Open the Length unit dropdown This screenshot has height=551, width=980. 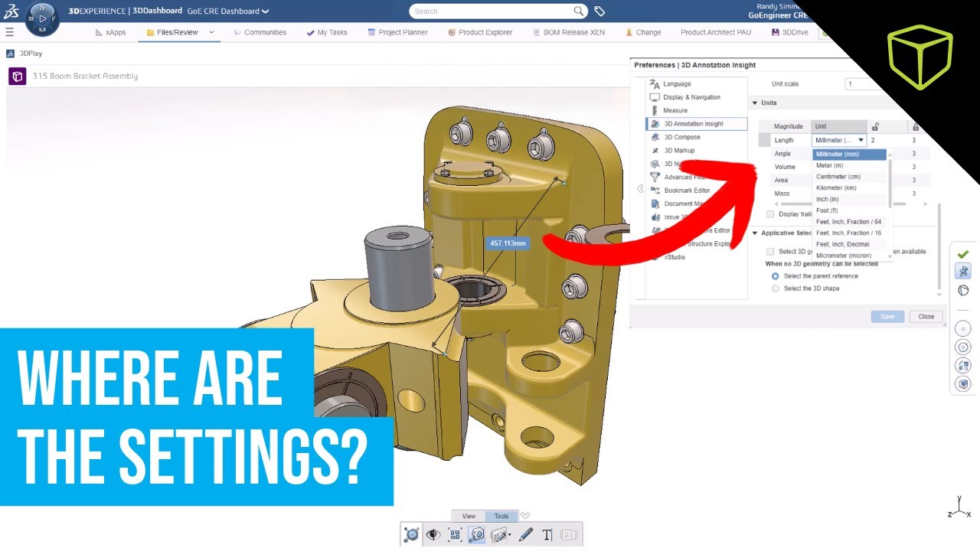coord(839,140)
